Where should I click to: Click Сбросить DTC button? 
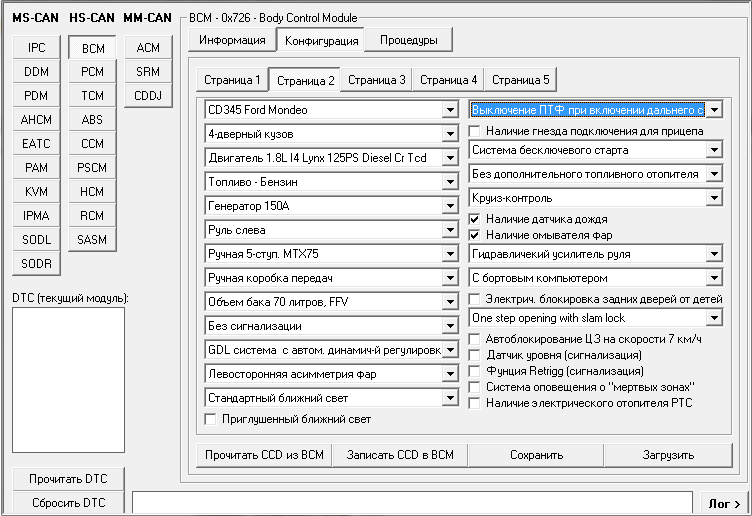coord(67,503)
